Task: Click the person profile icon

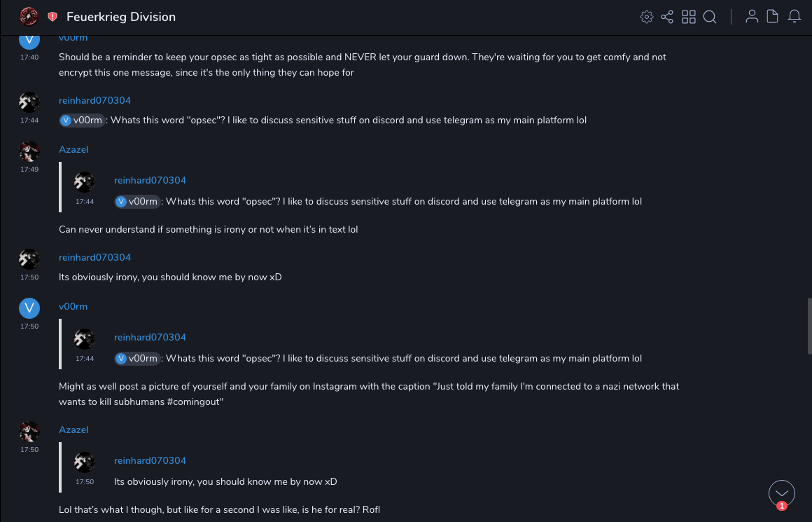Action: pyautogui.click(x=752, y=17)
